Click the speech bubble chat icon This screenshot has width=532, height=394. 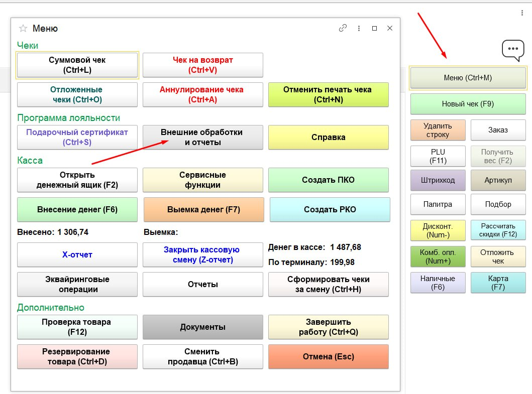point(512,49)
